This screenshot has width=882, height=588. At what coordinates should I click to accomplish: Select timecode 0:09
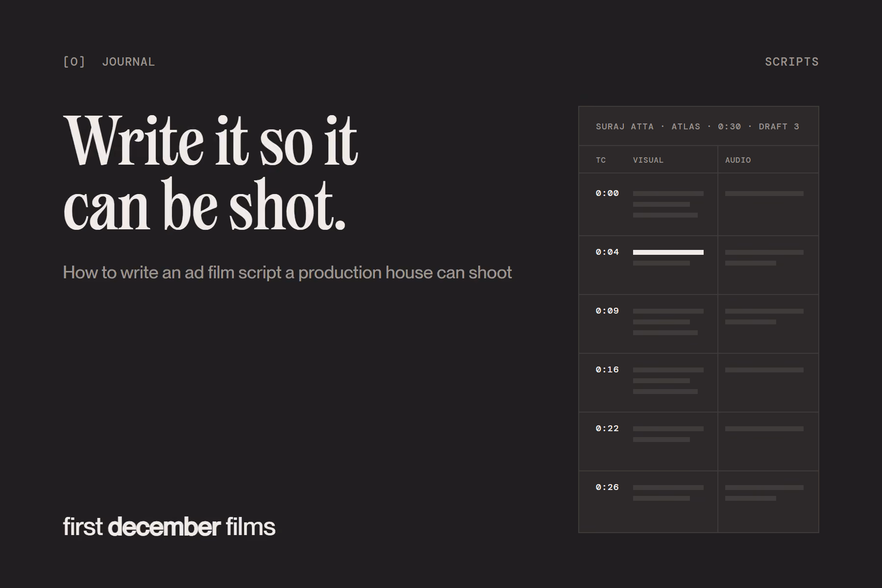pos(607,311)
